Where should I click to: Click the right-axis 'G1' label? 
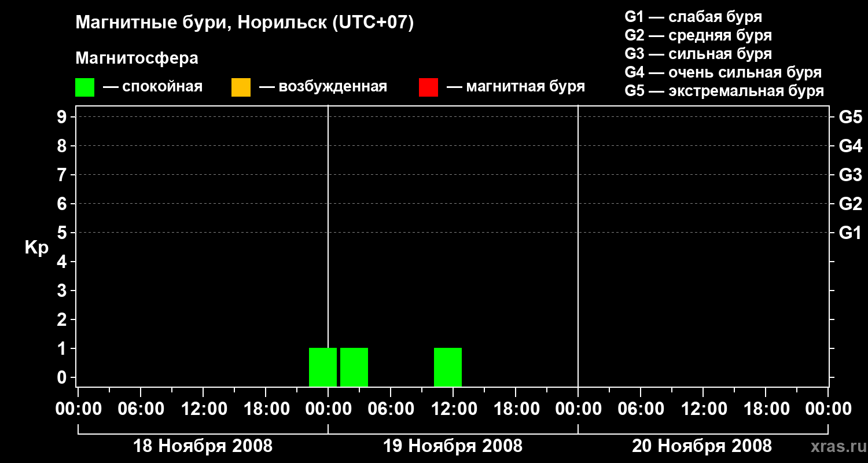(850, 233)
